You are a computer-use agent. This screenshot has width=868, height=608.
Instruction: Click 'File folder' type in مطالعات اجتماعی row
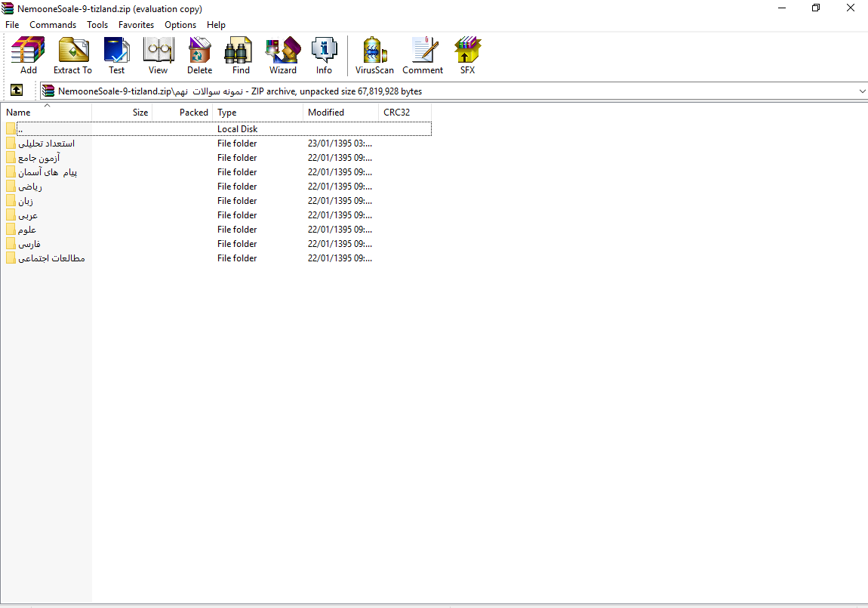pos(237,258)
